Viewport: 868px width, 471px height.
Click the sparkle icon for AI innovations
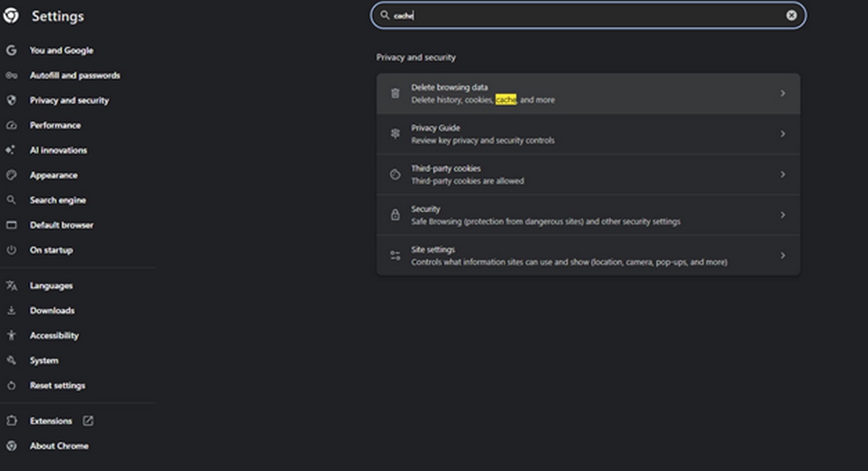click(x=11, y=150)
